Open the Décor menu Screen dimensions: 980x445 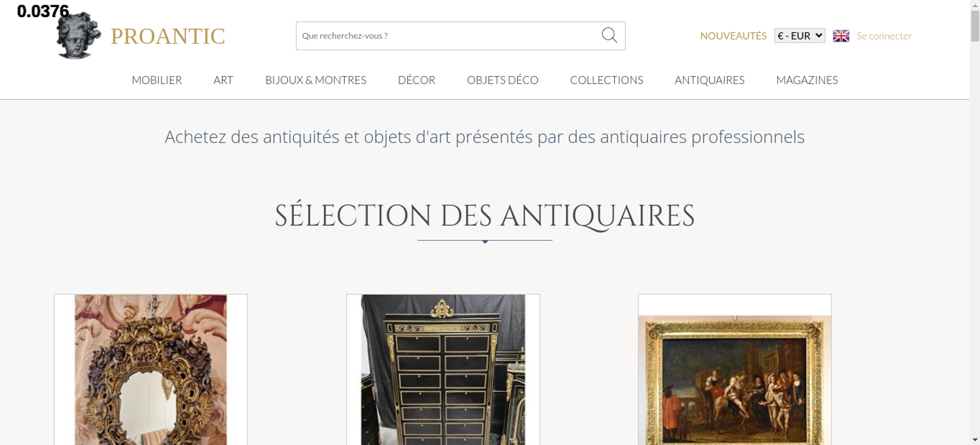(416, 80)
